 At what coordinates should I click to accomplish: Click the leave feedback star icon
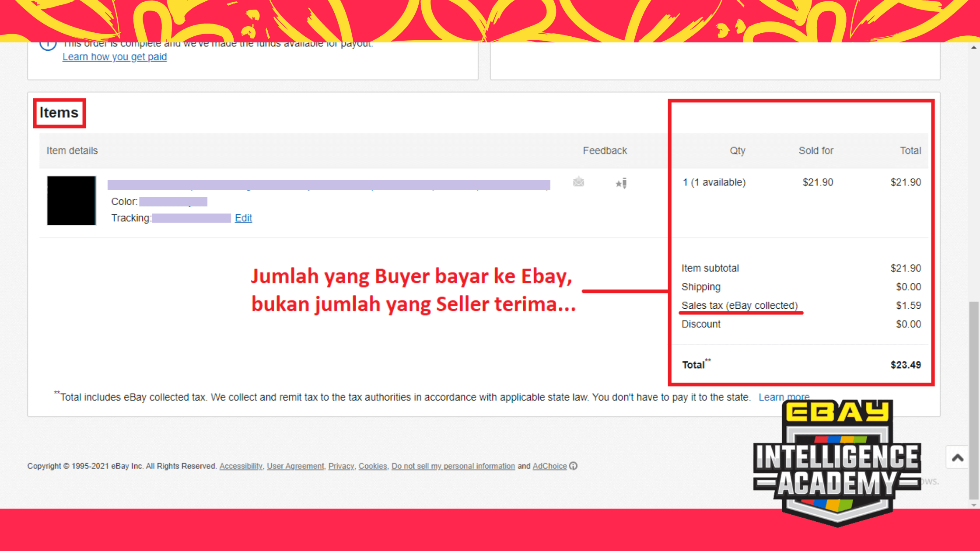coord(621,183)
